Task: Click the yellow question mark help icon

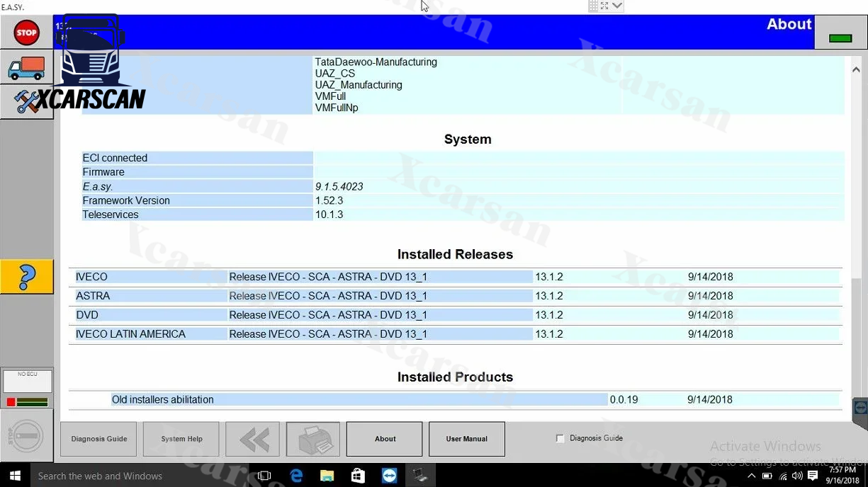Action: (x=26, y=276)
